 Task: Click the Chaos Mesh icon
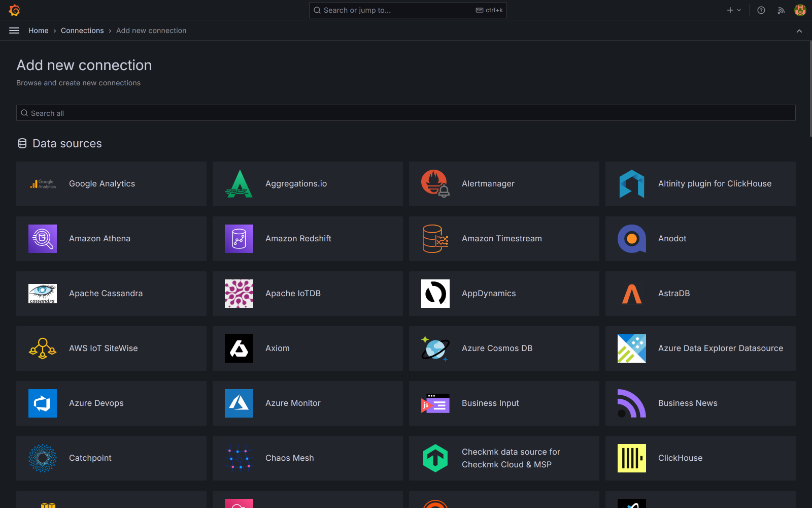click(239, 458)
